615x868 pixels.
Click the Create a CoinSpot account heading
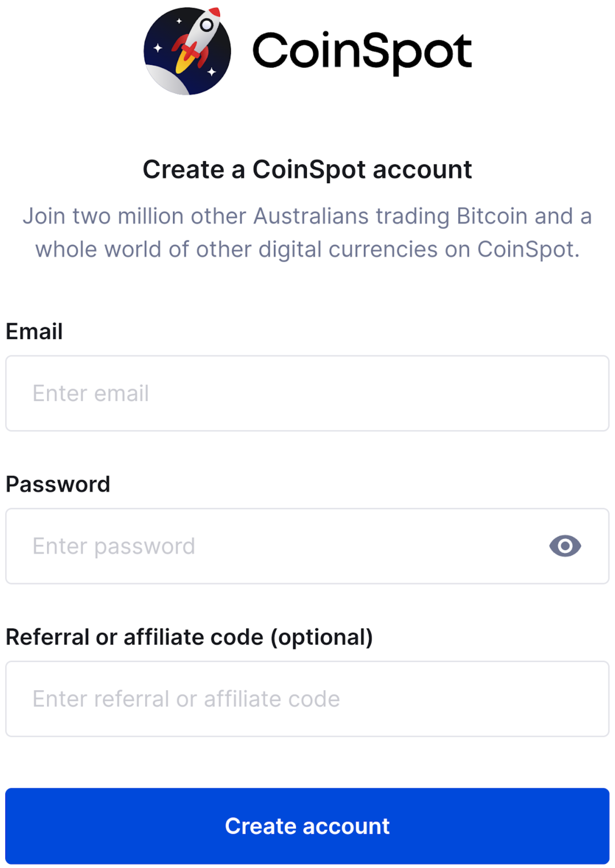tap(307, 169)
